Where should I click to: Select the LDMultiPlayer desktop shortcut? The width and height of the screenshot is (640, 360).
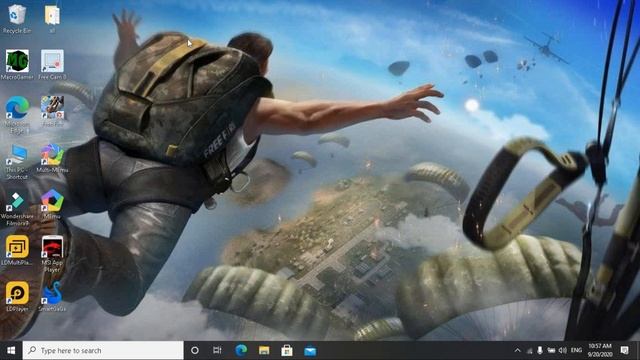click(17, 251)
